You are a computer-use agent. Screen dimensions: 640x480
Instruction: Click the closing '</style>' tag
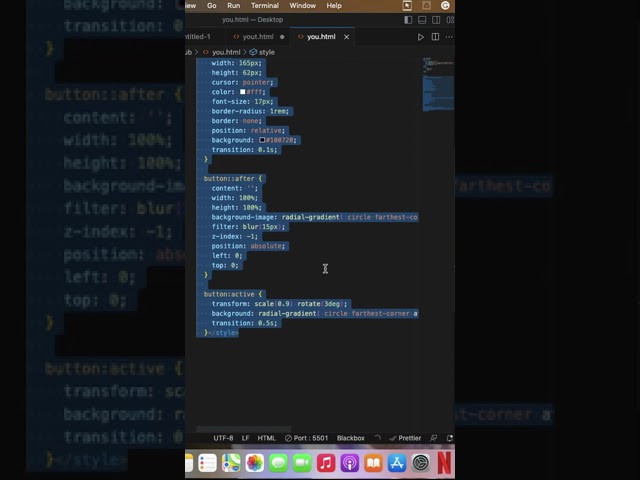(223, 333)
